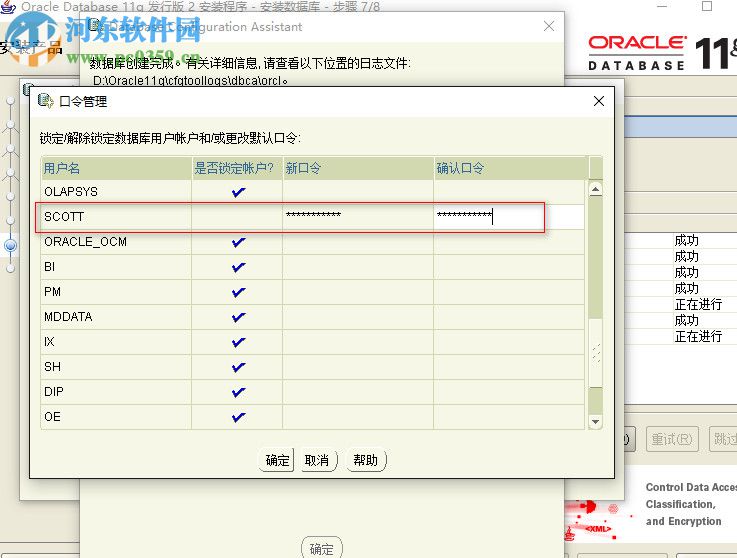
Task: Click the scroll down arrow of user table
Action: click(x=595, y=421)
